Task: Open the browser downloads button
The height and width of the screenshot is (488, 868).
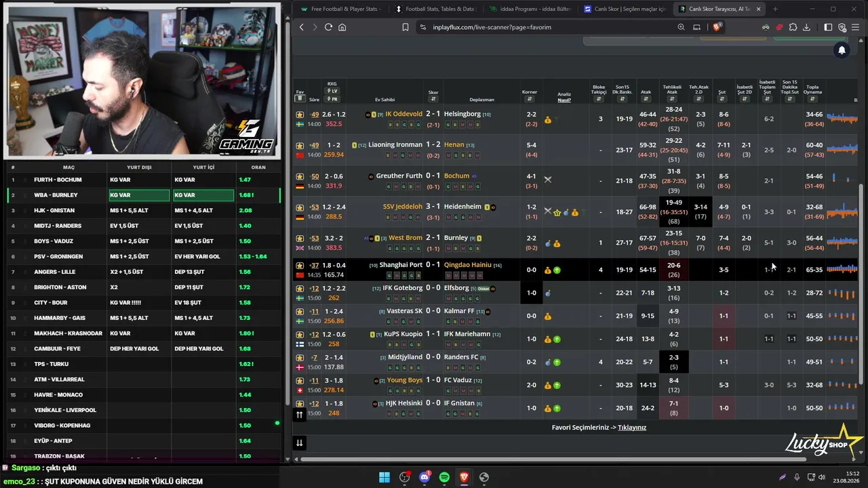Action: [x=806, y=27]
